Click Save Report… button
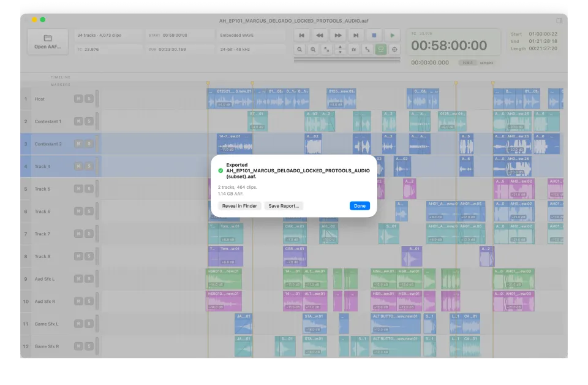This screenshot has height=385, width=588. point(284,205)
